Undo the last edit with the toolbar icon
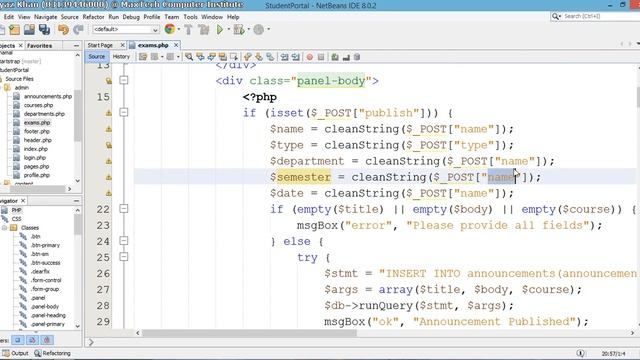This screenshot has width=640, height=360. [x=63, y=29]
